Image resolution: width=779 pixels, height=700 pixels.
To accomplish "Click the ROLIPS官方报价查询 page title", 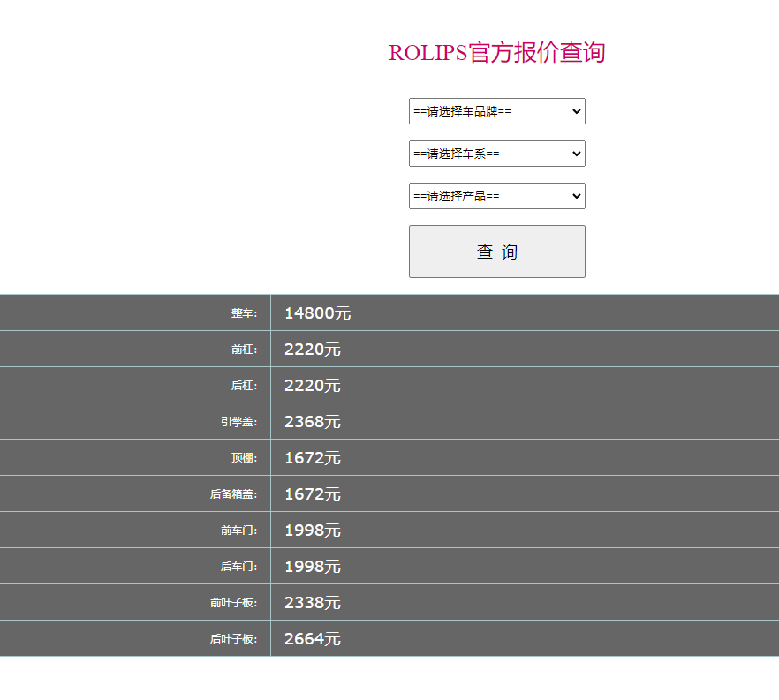I will (496, 53).
